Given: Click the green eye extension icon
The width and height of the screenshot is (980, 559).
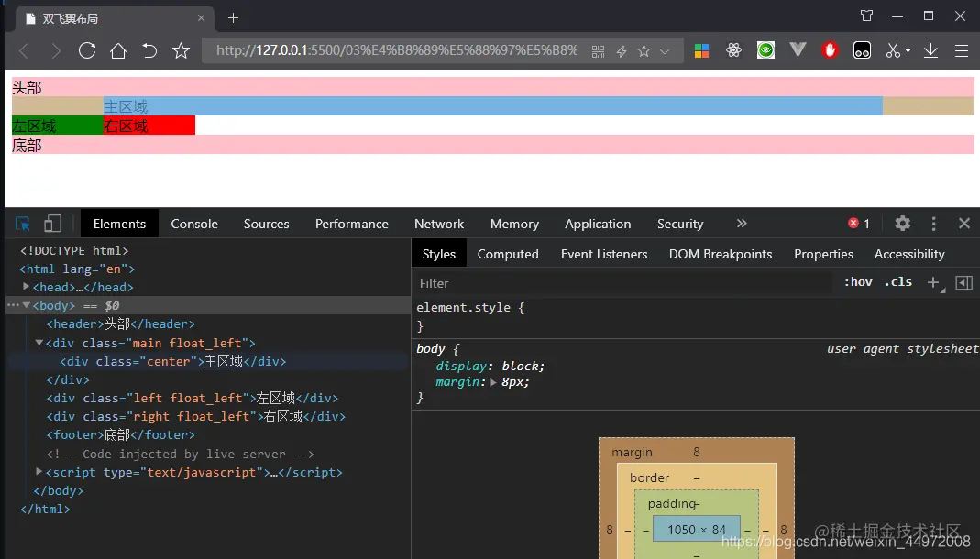Looking at the screenshot, I should point(765,50).
